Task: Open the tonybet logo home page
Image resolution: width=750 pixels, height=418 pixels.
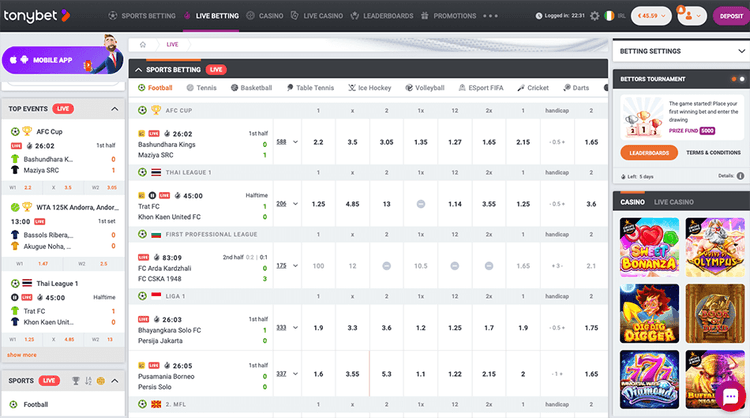Action: point(37,16)
